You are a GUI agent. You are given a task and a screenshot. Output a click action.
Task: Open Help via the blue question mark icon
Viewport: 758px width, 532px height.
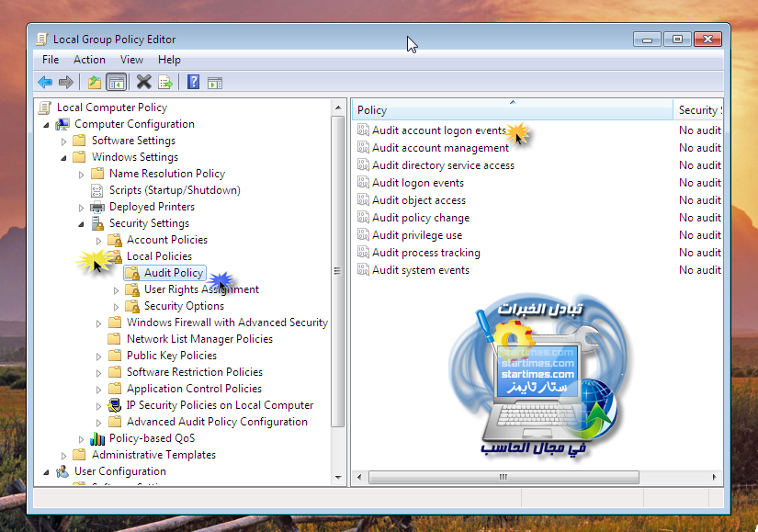pyautogui.click(x=193, y=83)
